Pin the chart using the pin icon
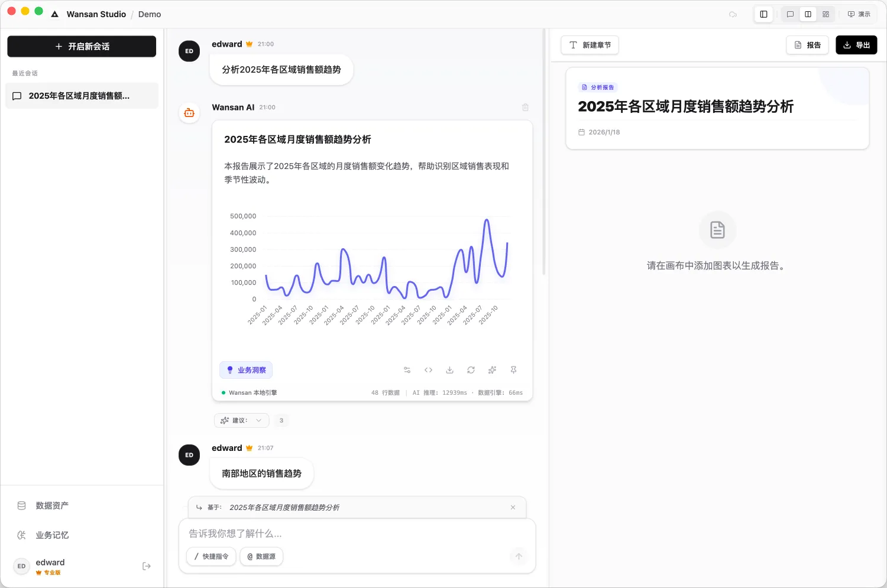This screenshot has width=887, height=588. [x=513, y=369]
